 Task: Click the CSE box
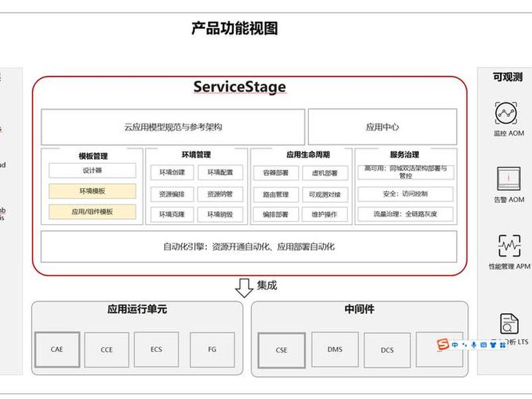[281, 350]
